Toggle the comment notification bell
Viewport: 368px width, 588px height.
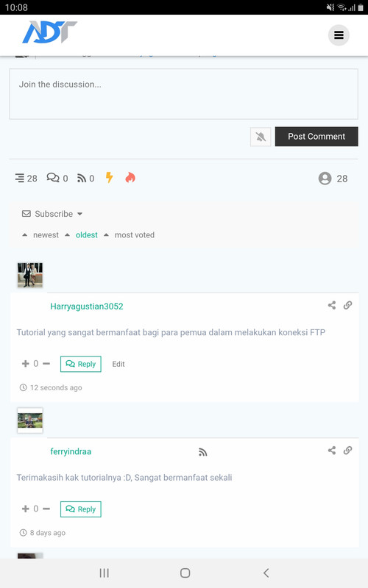261,137
